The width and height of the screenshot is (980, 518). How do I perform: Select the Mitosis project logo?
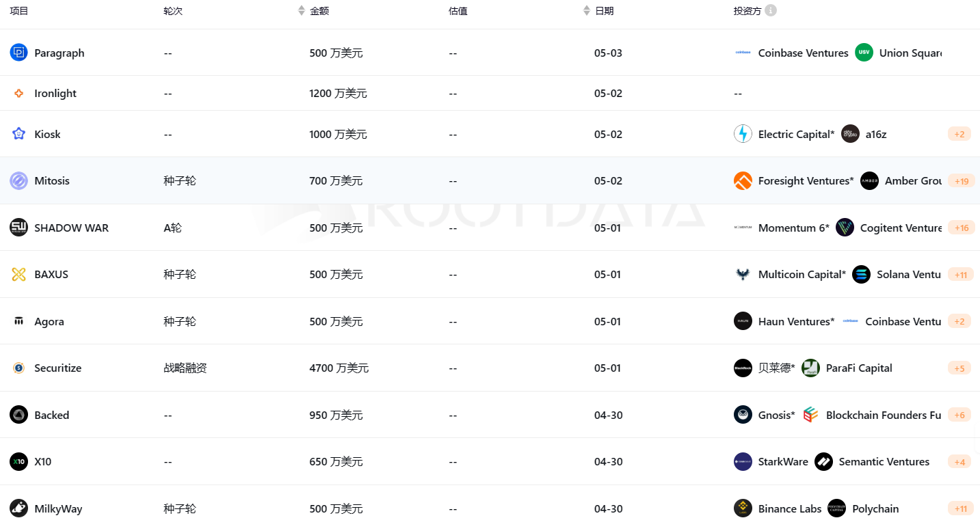(18, 180)
